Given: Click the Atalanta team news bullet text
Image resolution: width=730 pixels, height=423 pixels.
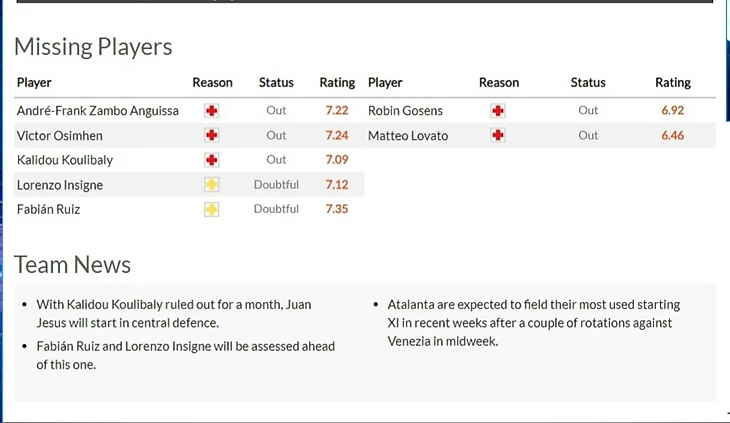Looking at the screenshot, I should tap(534, 323).
